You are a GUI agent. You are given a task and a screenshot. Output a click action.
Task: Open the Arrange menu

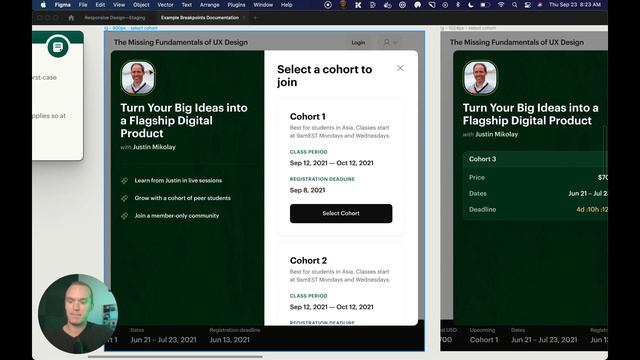pos(209,5)
